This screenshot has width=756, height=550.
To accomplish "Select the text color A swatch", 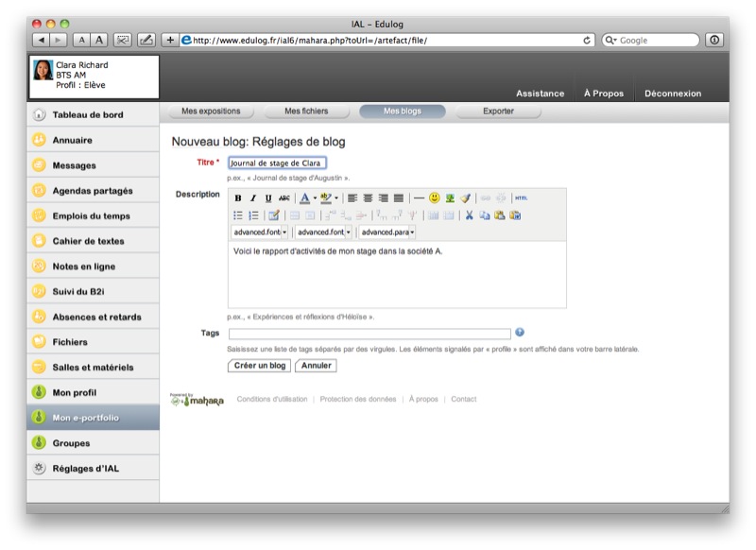I will click(x=304, y=198).
